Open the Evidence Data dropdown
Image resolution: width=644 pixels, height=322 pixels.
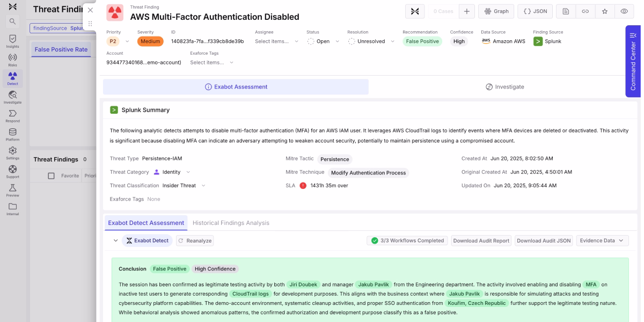point(603,240)
